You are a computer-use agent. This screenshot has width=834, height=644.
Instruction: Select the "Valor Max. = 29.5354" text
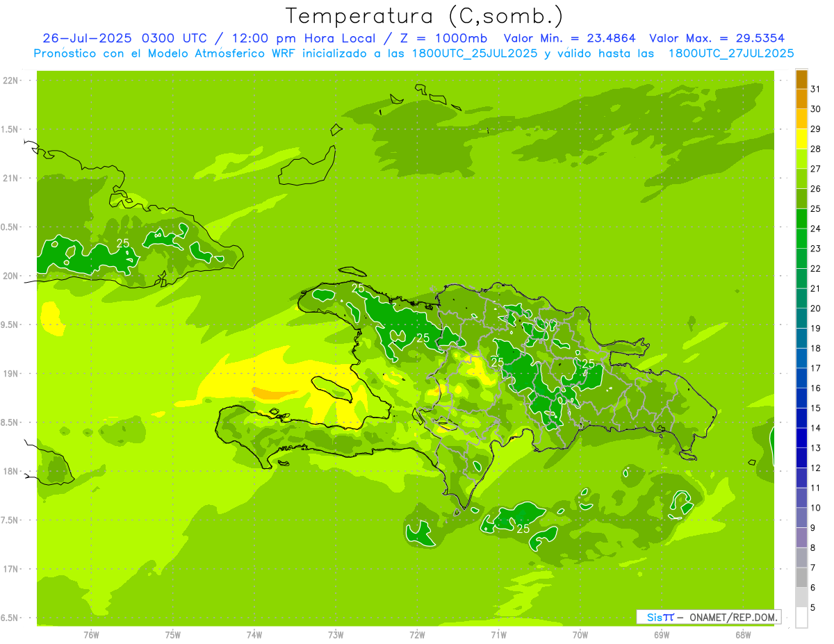click(719, 38)
